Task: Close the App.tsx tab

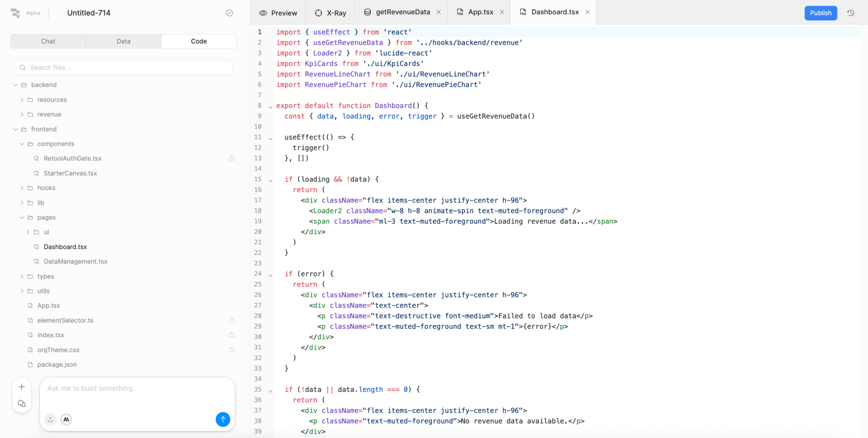Action: point(502,12)
